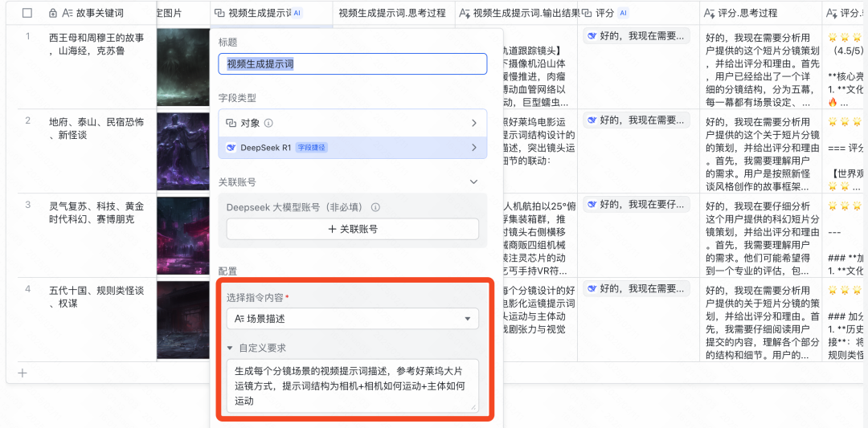Screen dimensions: 868x428
Task: Click the DeepSeek whale icon in field type
Action: click(231, 148)
